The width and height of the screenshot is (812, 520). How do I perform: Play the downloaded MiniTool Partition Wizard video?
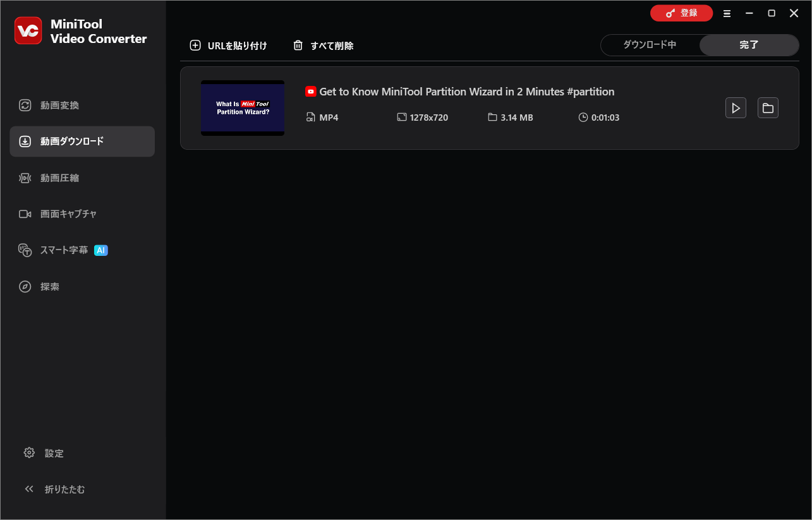click(736, 107)
